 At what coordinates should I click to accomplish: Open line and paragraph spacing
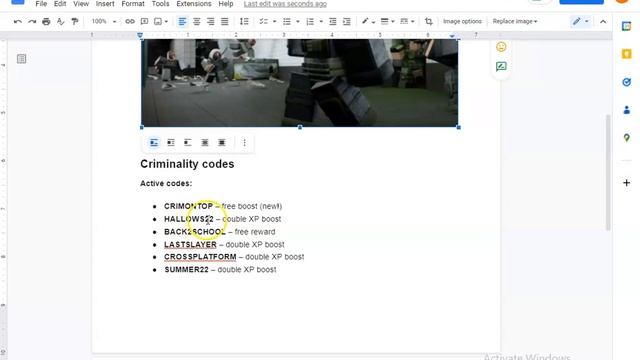[244, 21]
